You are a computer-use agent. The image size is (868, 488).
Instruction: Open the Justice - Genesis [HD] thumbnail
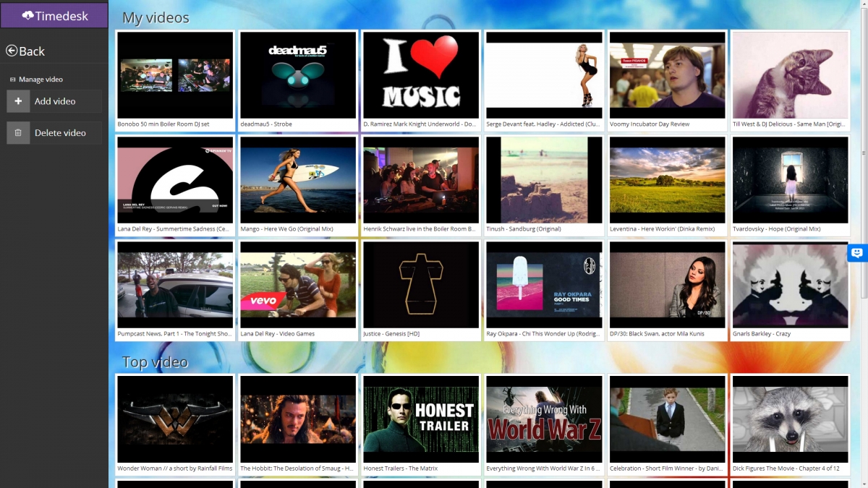[421, 285]
